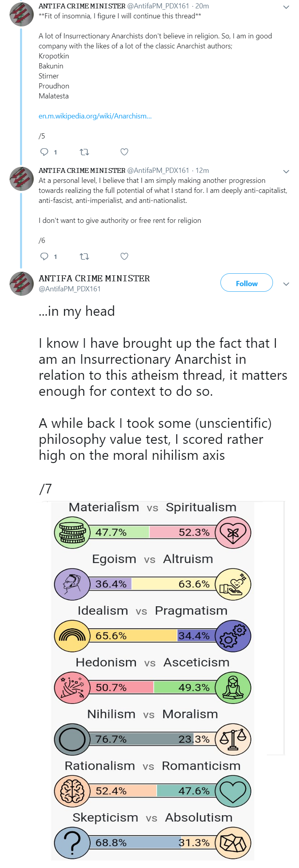
Task: Open the ANTIFA CRIME MINISTER name in main tweet
Action: tap(94, 279)
